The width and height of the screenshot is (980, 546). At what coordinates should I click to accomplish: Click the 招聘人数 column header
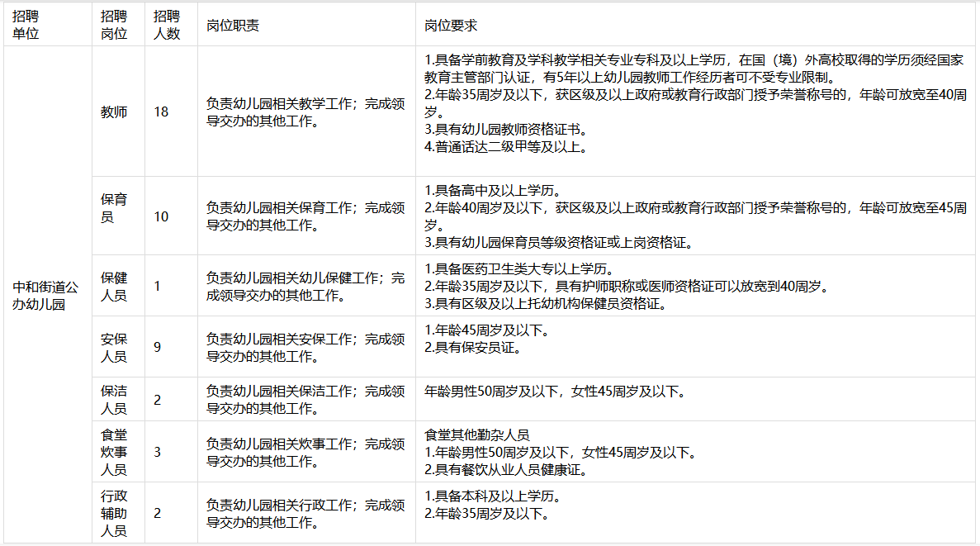pos(167,25)
